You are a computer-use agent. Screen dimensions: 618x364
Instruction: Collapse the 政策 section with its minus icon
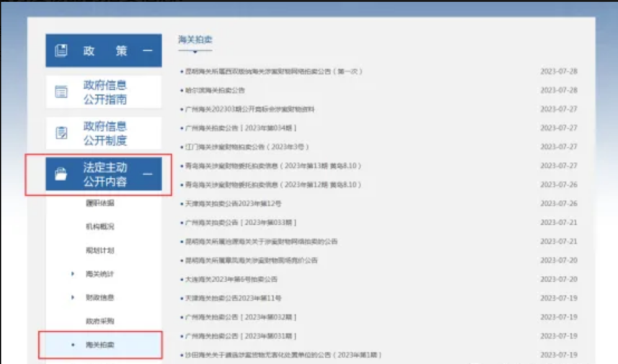pos(148,50)
